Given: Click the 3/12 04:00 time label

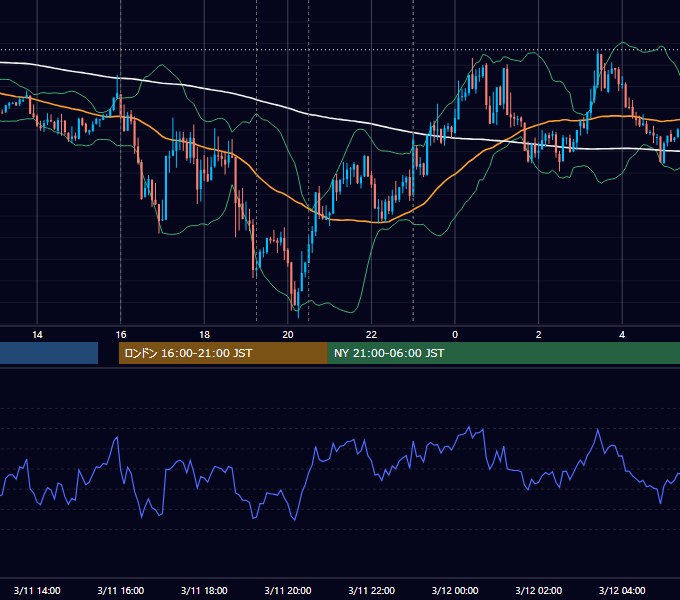Looking at the screenshot, I should click(x=622, y=590).
